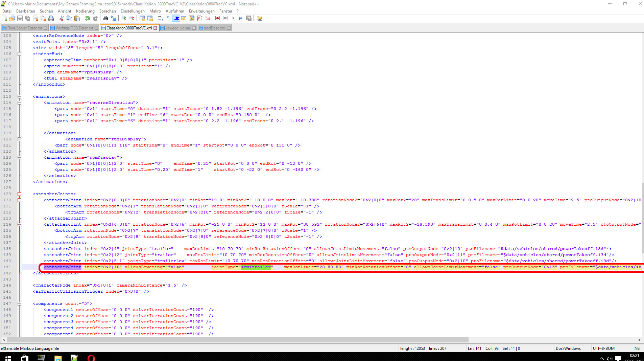Click the INS insert mode indicator
Image resolution: width=644 pixels, height=361 pixels.
636,348
